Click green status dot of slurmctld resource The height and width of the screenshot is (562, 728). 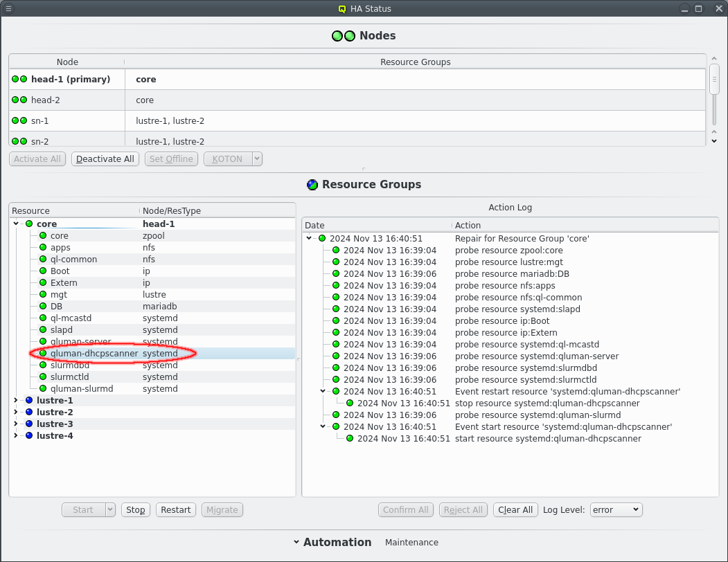[43, 377]
